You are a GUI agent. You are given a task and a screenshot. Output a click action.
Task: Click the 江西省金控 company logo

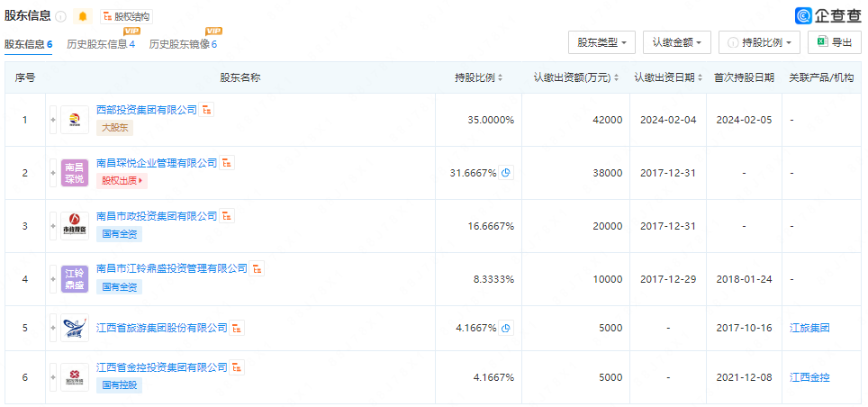click(75, 377)
